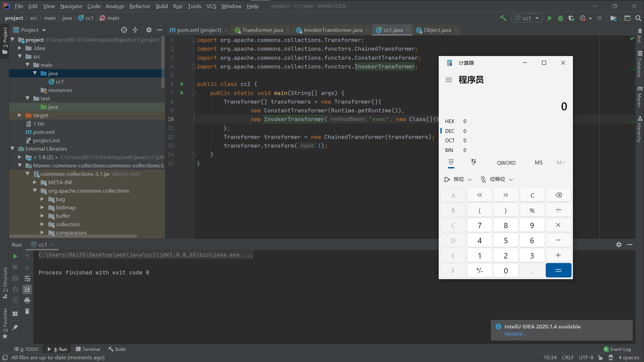The image size is (644, 362).
Task: Click run gutter arrow at main method
Action: click(x=182, y=93)
